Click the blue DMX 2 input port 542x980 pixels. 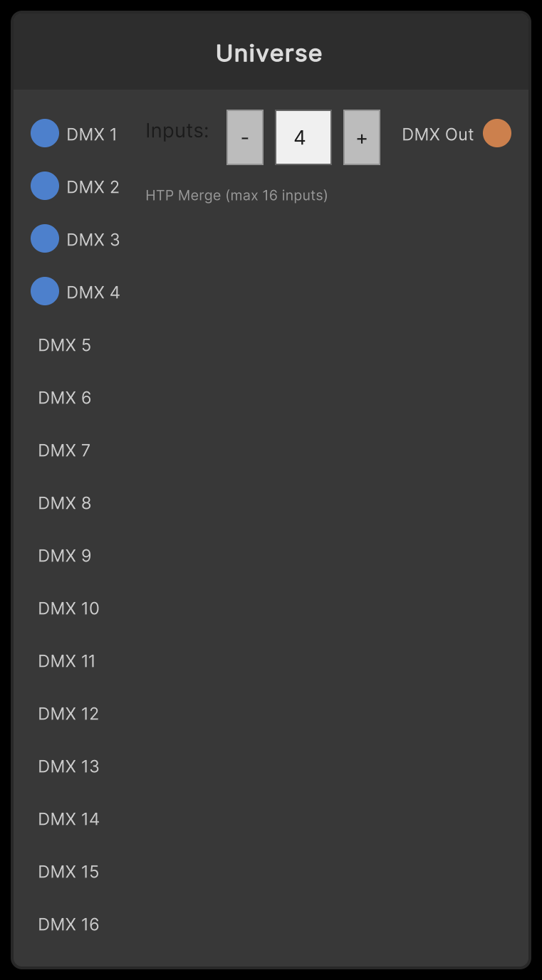point(45,186)
